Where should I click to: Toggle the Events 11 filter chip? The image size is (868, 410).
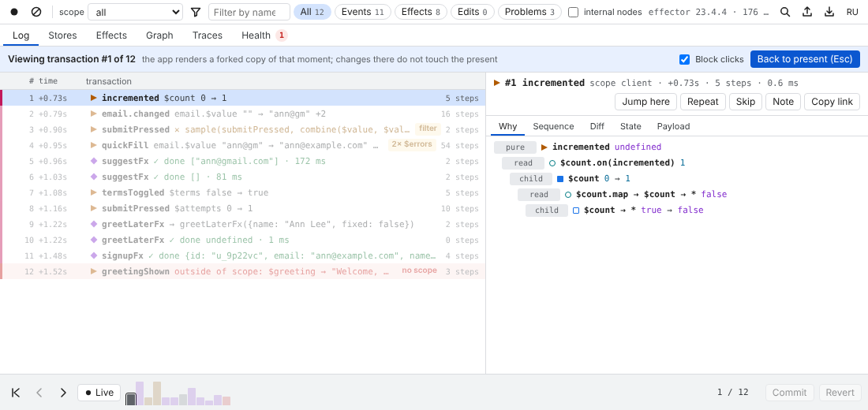[363, 12]
